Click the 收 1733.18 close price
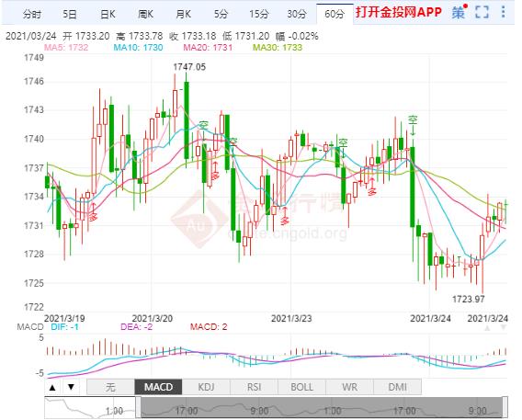This screenshot has height=420, width=522. [x=192, y=36]
